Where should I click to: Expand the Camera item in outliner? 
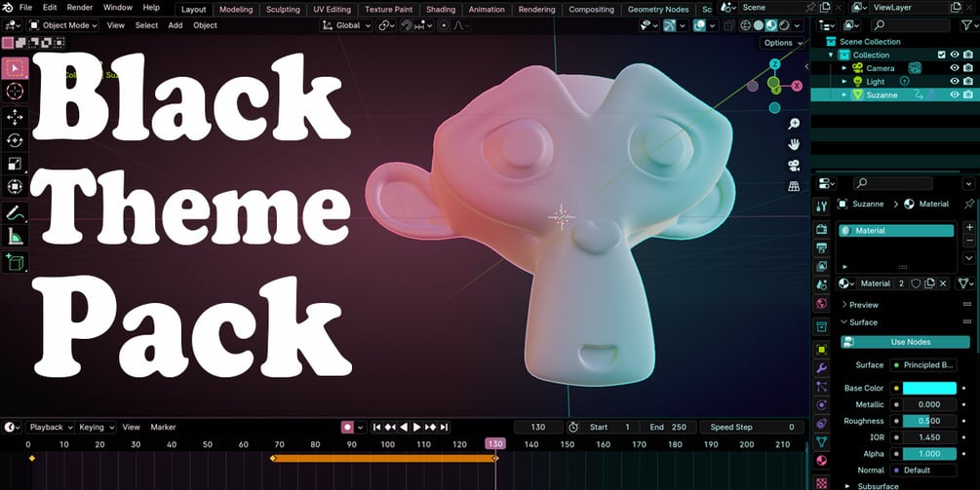(844, 68)
